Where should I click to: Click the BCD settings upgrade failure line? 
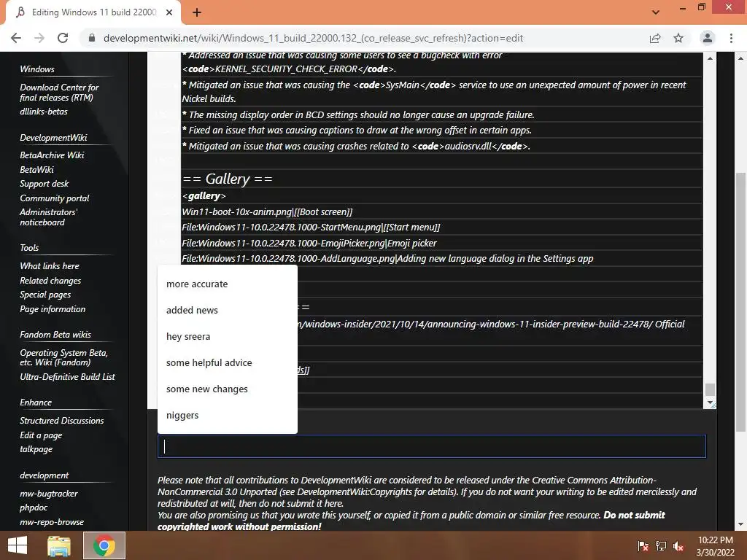tap(357, 114)
